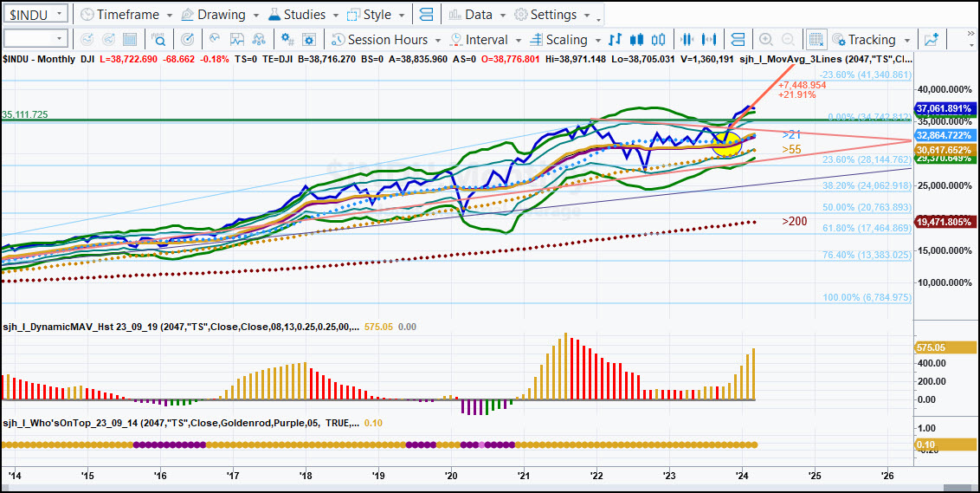The height and width of the screenshot is (493, 980).
Task: Click the 32,864.722% price axis label
Action: 944,135
